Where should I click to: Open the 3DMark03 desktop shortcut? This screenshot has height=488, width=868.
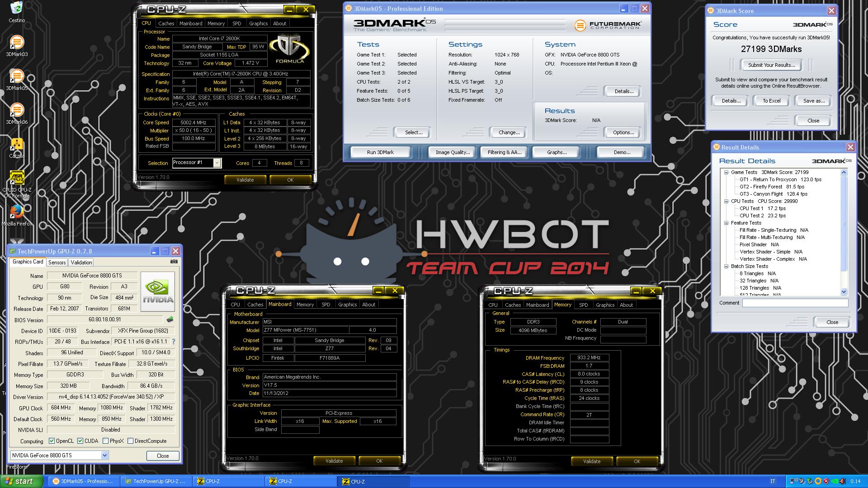coord(17,46)
